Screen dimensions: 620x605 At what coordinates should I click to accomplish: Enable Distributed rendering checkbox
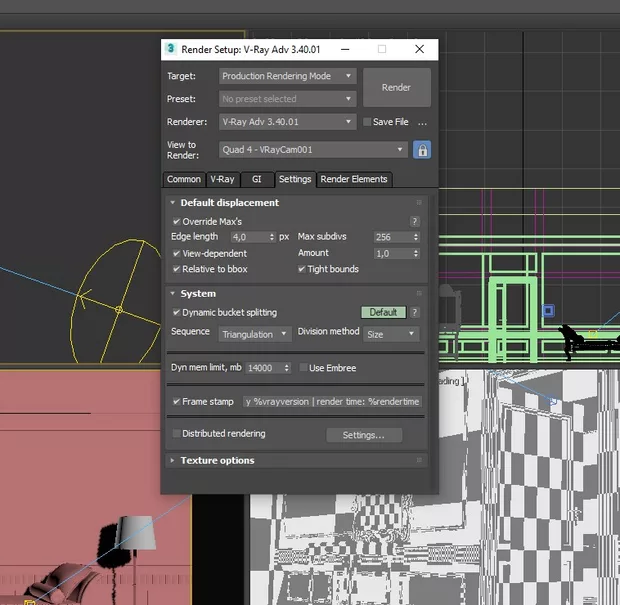(x=177, y=434)
